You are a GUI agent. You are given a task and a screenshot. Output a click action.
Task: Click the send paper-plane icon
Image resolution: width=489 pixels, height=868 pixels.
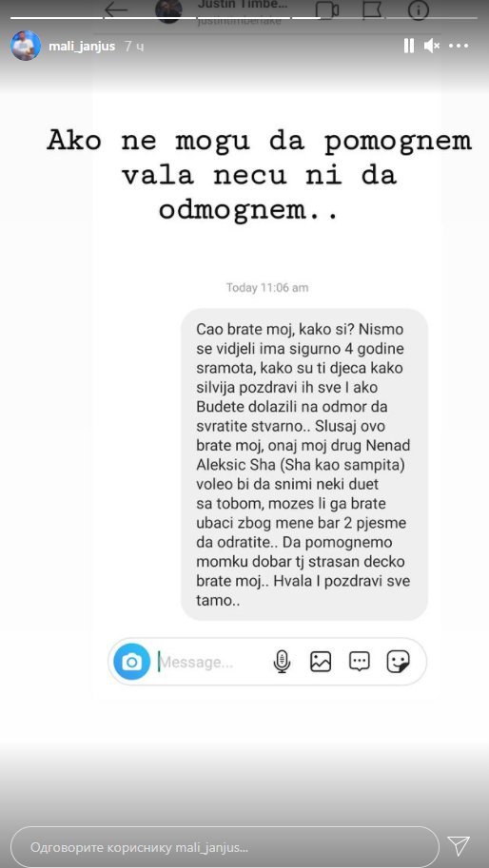[459, 845]
